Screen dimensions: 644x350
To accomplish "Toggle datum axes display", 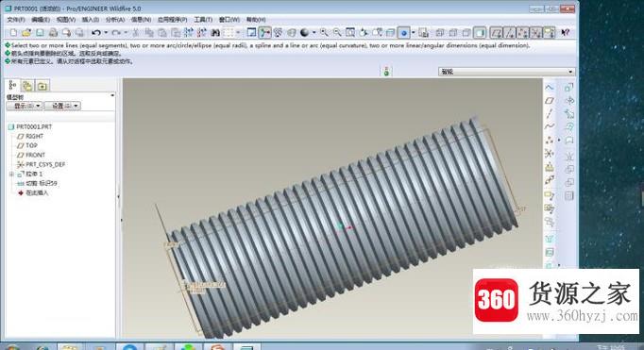I will [x=509, y=32].
